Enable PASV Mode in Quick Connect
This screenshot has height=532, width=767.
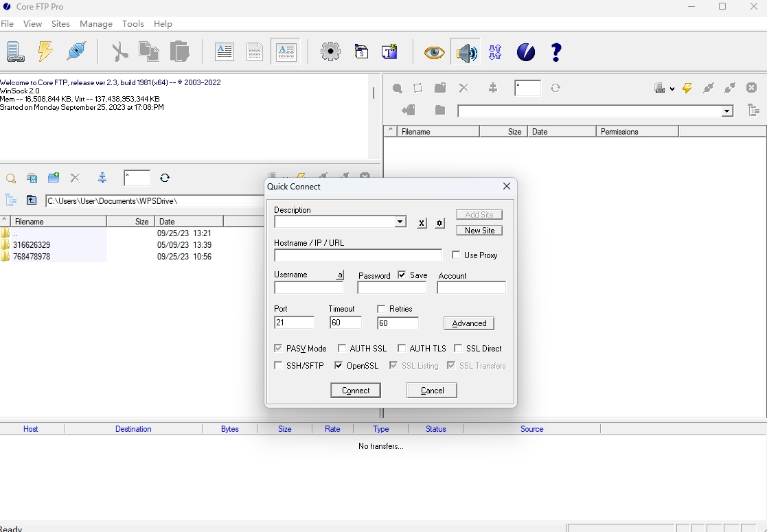278,348
